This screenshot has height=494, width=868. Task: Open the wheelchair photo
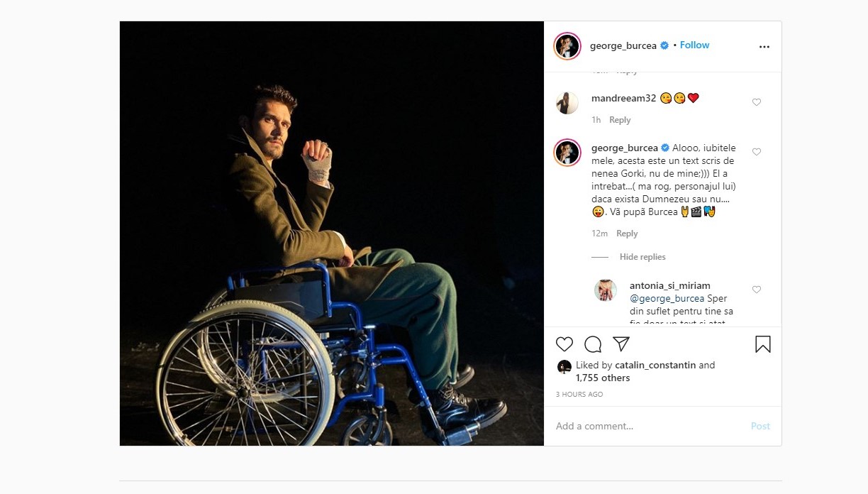point(331,234)
